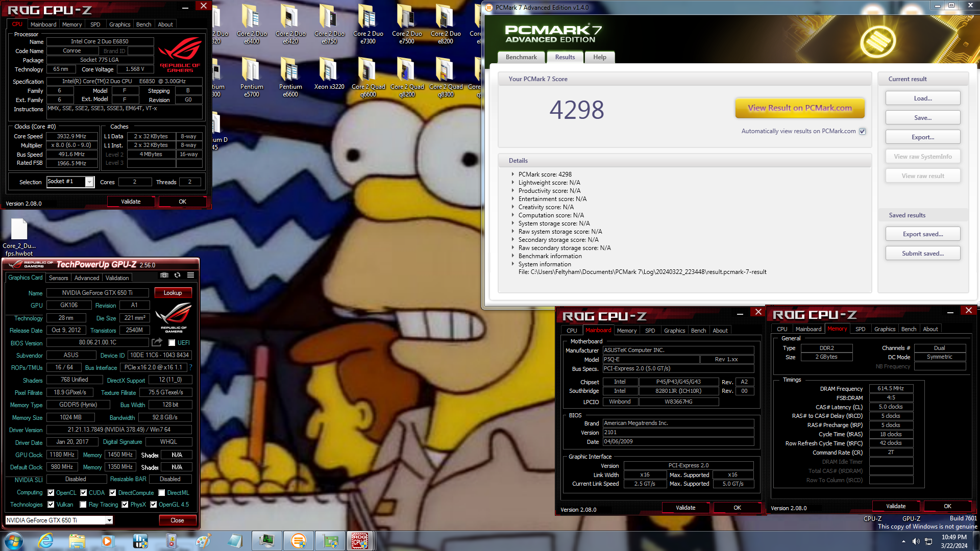Click the Export... button in PCMark

(x=922, y=137)
